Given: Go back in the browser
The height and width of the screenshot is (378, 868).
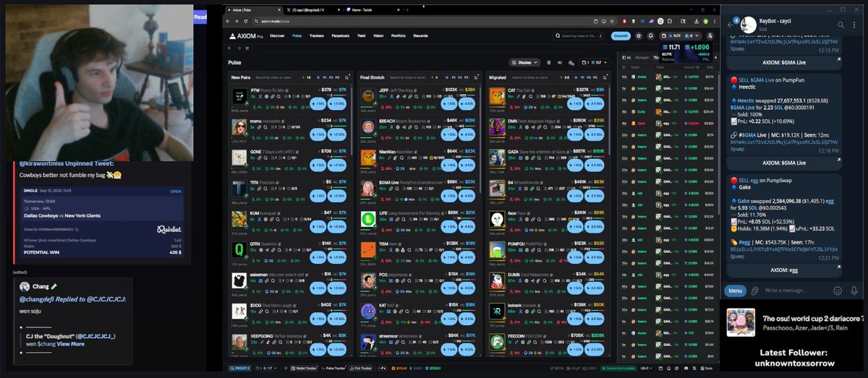Looking at the screenshot, I should [229, 22].
